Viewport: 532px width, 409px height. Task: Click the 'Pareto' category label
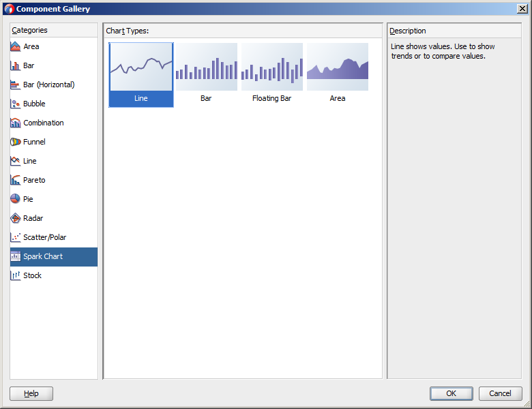pyautogui.click(x=34, y=180)
